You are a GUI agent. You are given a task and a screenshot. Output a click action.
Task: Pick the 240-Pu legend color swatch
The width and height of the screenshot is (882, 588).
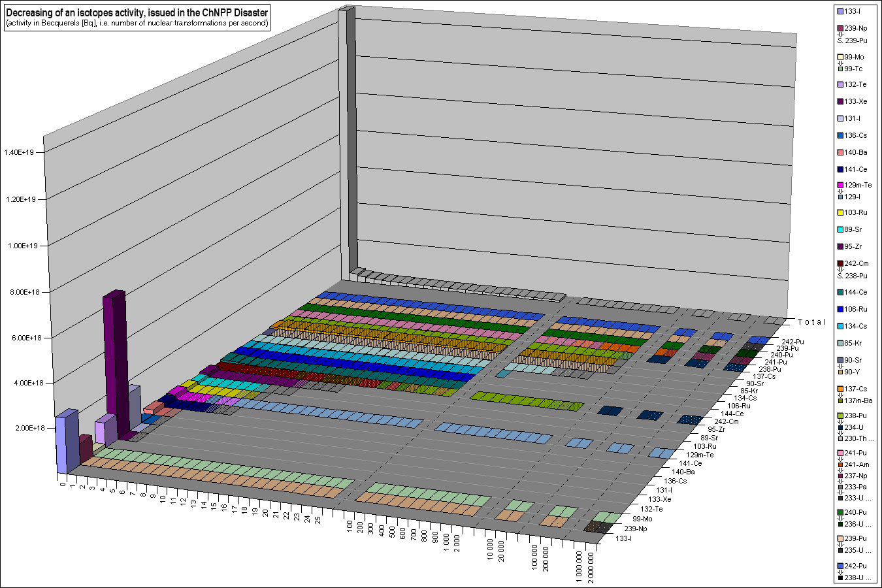coord(840,513)
